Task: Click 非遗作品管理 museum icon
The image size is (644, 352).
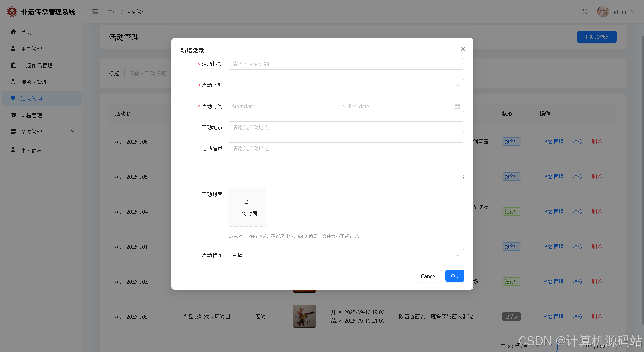Action: click(x=13, y=65)
